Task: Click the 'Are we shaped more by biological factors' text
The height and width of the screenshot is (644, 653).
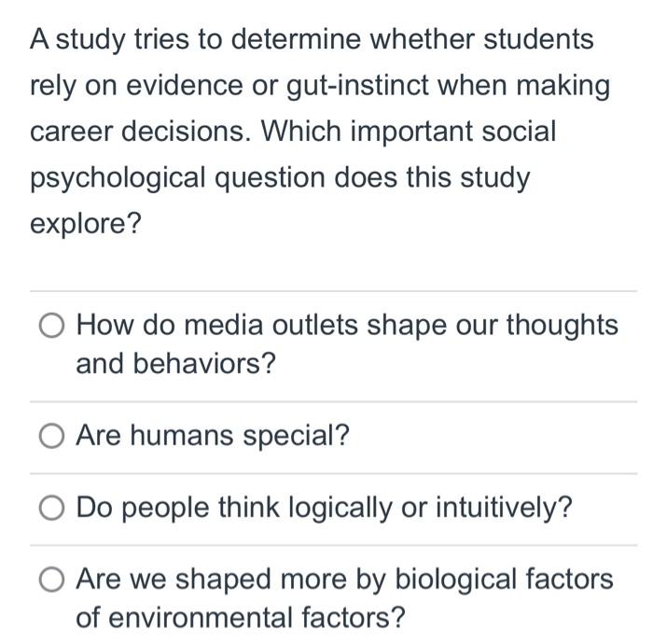Action: (x=344, y=580)
